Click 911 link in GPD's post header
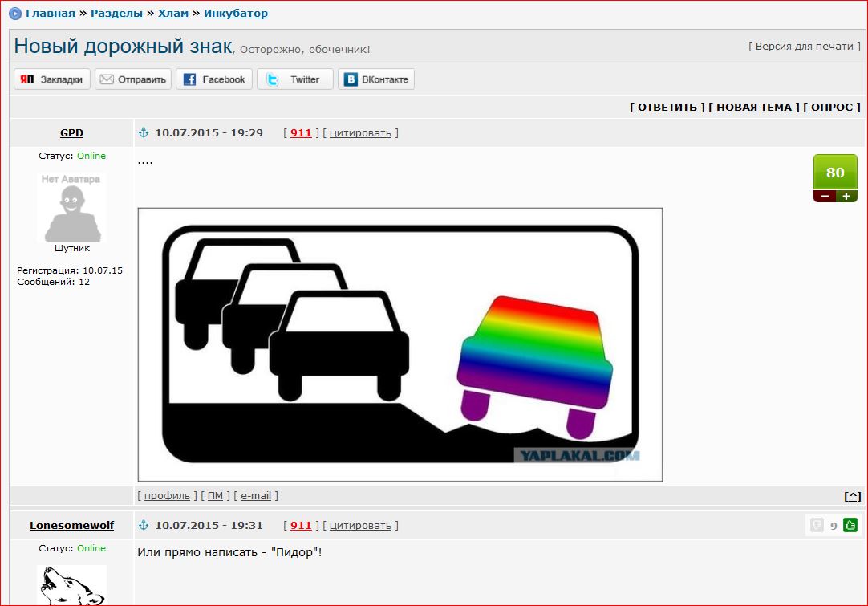This screenshot has height=606, width=868. pos(301,133)
